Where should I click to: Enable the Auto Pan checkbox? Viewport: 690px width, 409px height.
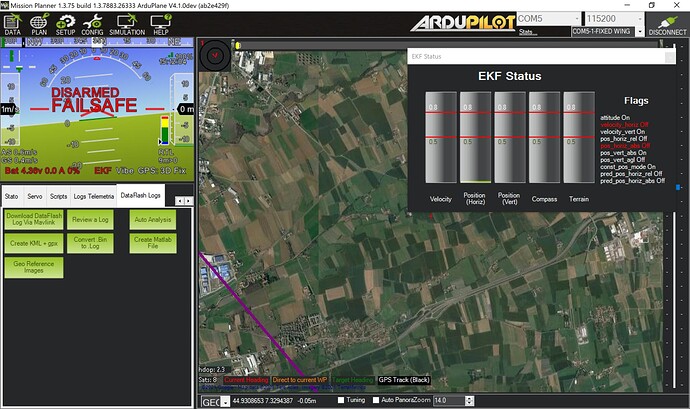(376, 400)
